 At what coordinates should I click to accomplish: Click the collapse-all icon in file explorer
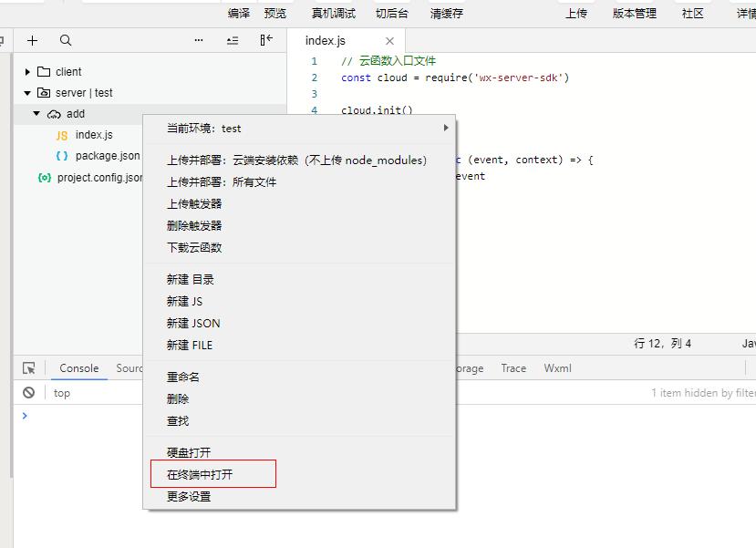click(233, 40)
